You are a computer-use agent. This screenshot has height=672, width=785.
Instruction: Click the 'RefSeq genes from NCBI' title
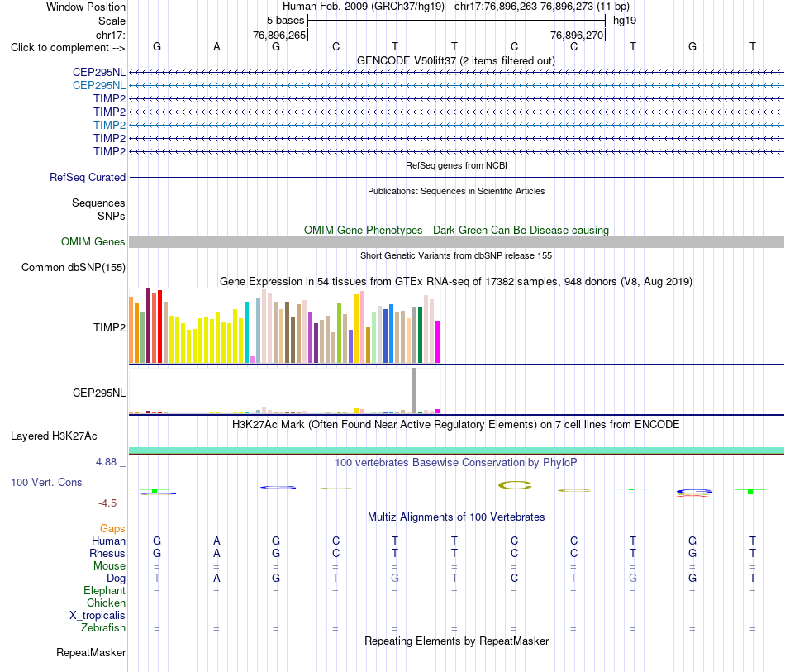click(457, 165)
